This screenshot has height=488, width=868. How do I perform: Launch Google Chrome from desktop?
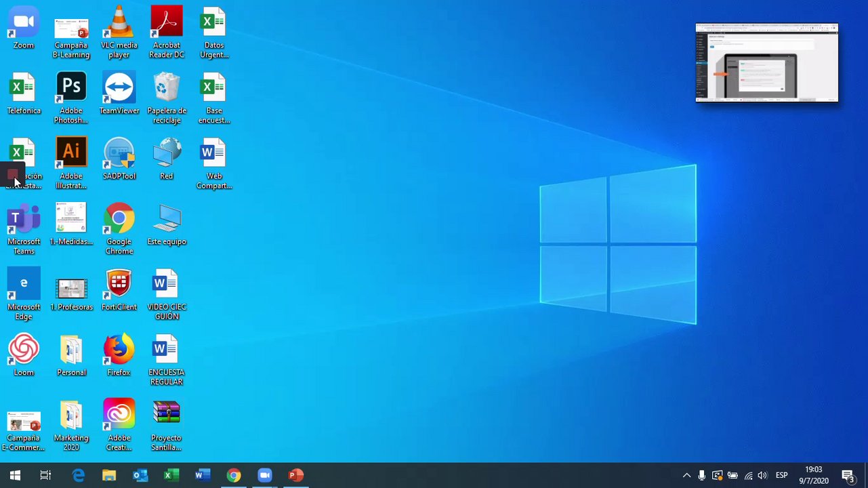pyautogui.click(x=119, y=229)
